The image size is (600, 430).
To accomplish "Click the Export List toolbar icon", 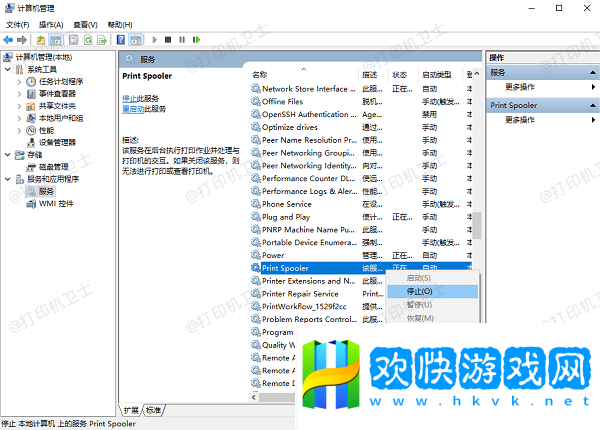I will click(x=102, y=40).
